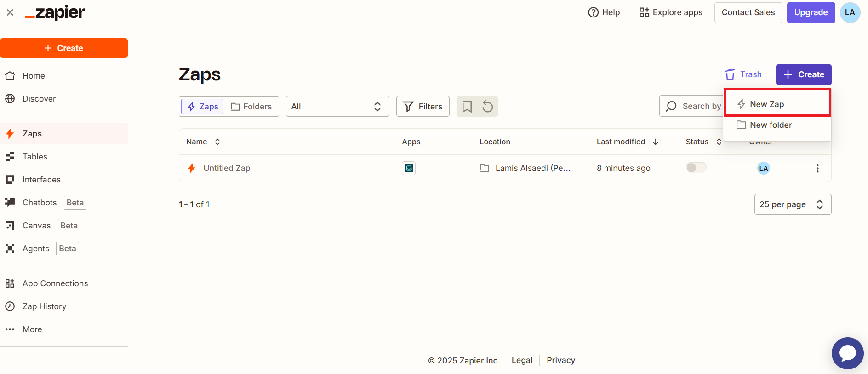868x374 pixels.
Task: Click the bookmark saved view icon
Action: 467,107
